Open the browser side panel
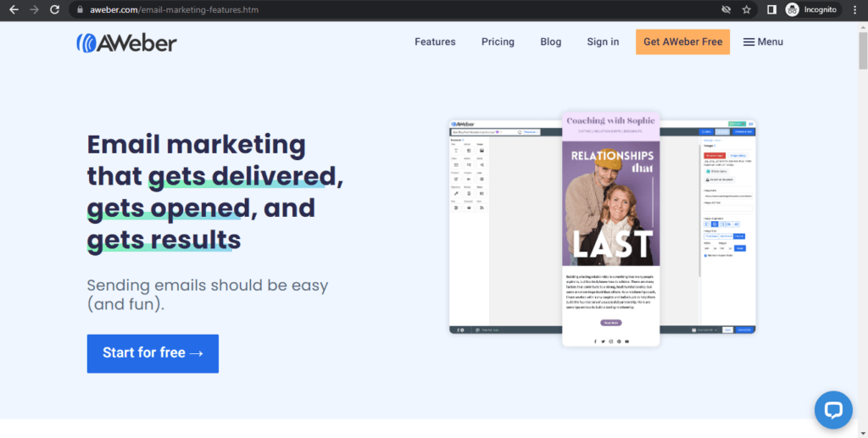Viewport: 868px width, 438px height. click(771, 10)
